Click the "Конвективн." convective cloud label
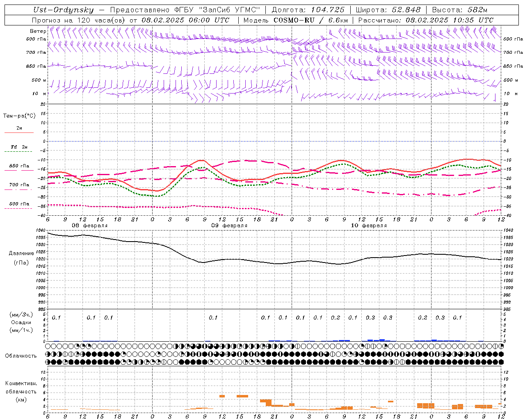The height and width of the screenshot is (420, 525). coord(21,383)
